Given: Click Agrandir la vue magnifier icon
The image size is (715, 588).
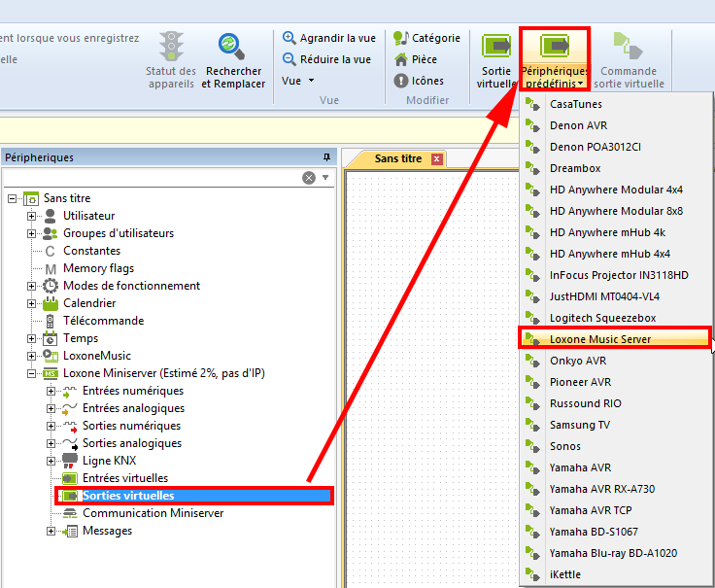Looking at the screenshot, I should click(289, 38).
